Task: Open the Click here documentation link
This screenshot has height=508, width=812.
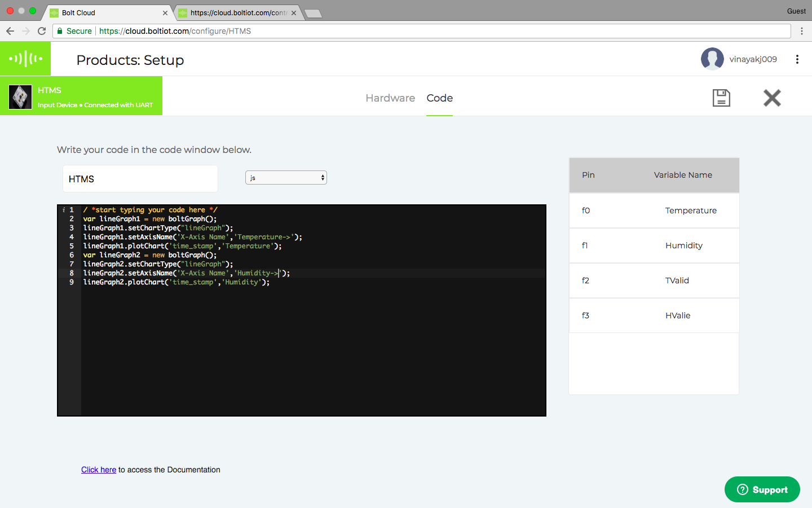Action: click(99, 470)
